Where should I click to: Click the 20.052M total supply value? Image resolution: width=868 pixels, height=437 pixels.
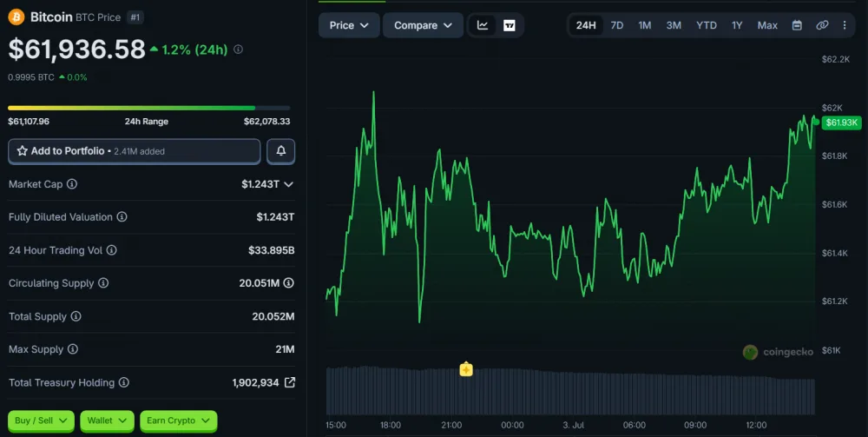(273, 316)
